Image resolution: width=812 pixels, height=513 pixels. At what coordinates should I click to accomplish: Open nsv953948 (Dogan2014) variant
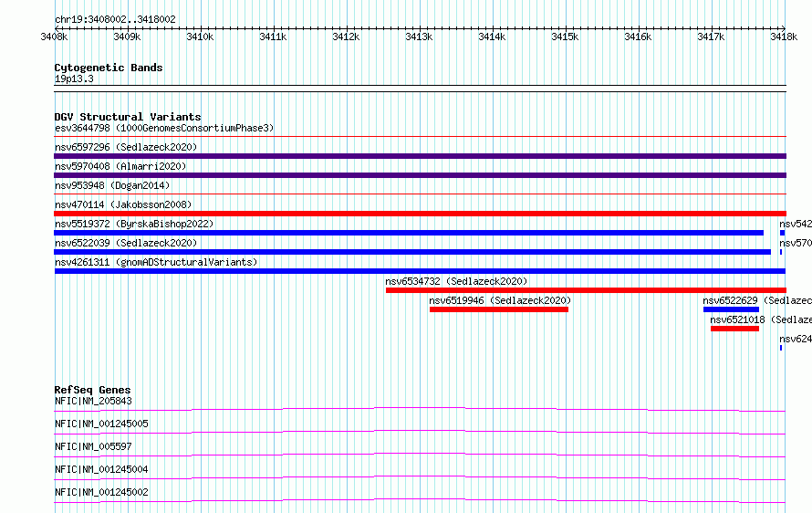point(112,185)
